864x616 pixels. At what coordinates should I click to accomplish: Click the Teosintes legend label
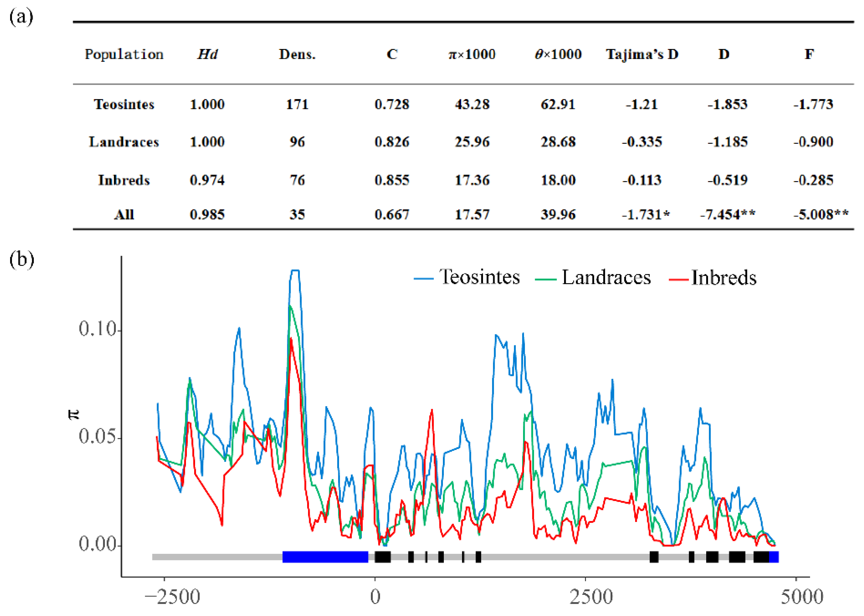point(480,277)
